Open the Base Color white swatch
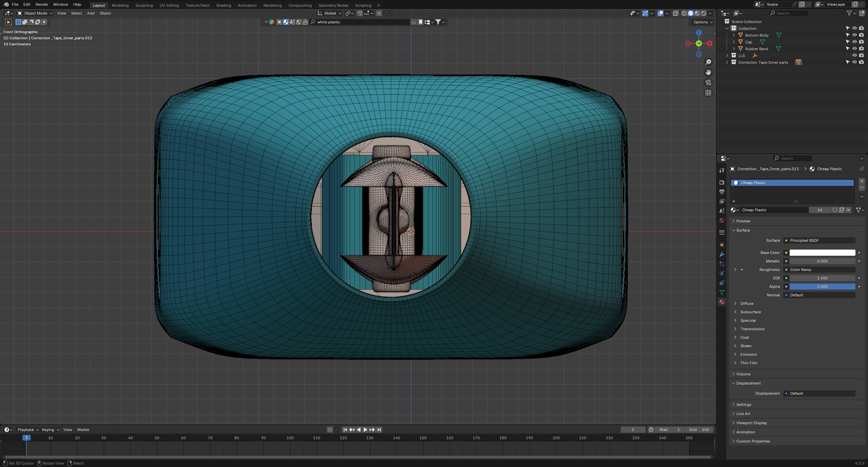The height and width of the screenshot is (467, 868). tap(822, 253)
